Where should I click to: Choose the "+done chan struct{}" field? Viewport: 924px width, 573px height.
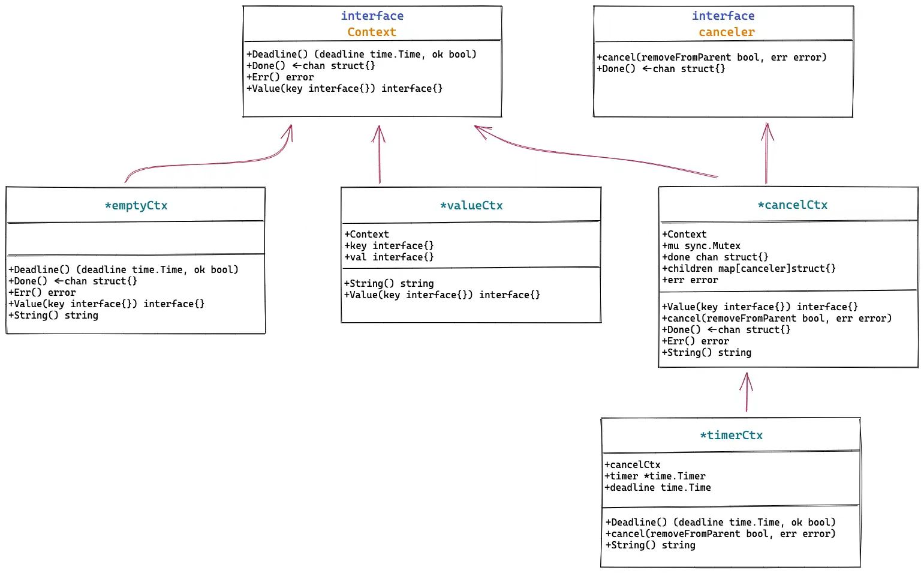715,257
